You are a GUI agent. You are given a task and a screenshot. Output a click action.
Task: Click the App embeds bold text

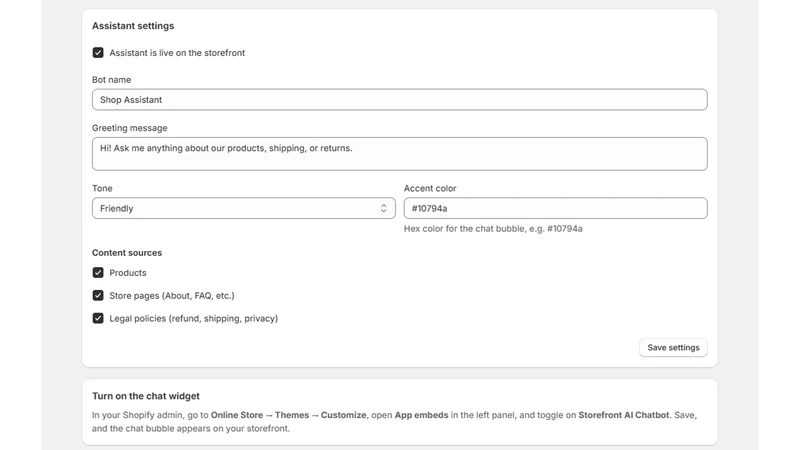[x=421, y=415]
